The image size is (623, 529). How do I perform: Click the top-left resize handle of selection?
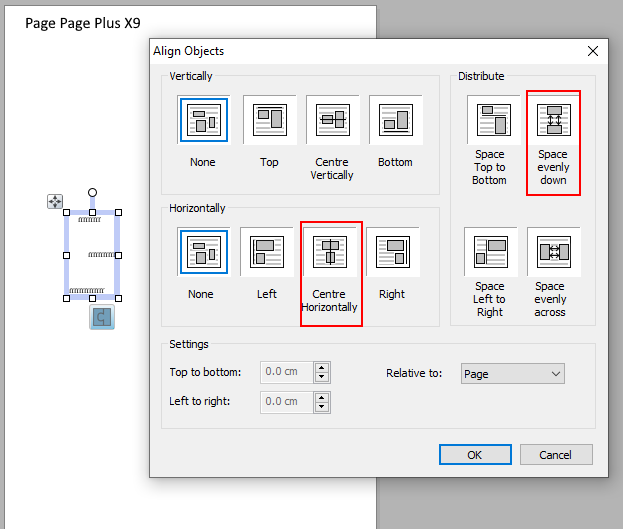(x=66, y=213)
